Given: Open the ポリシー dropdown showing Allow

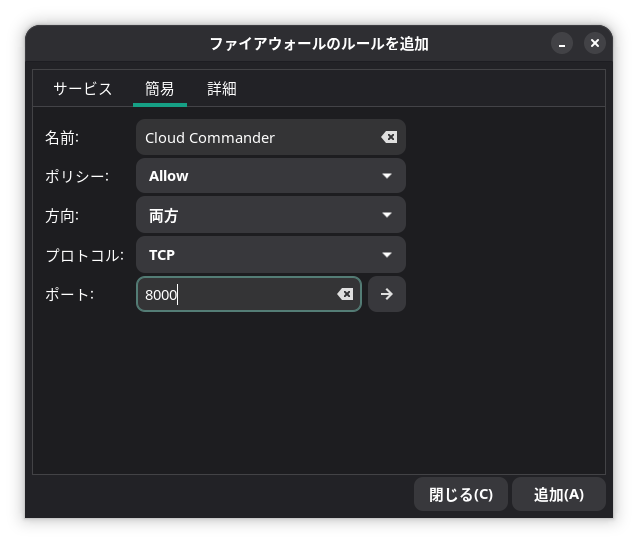Looking at the screenshot, I should pyautogui.click(x=271, y=176).
